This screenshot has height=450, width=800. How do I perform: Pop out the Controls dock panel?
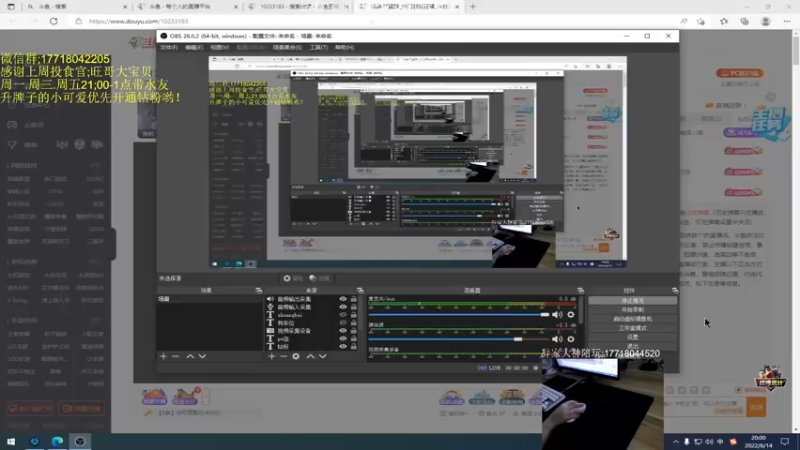point(674,290)
